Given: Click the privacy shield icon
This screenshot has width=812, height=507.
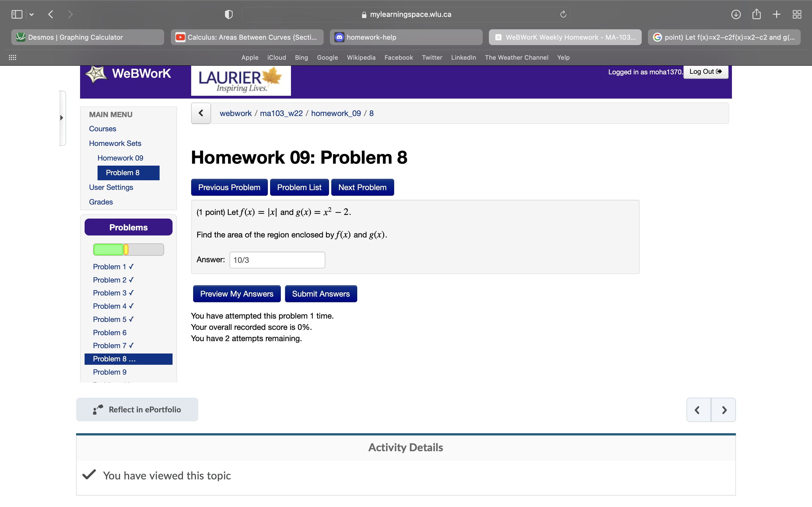Looking at the screenshot, I should coord(228,14).
